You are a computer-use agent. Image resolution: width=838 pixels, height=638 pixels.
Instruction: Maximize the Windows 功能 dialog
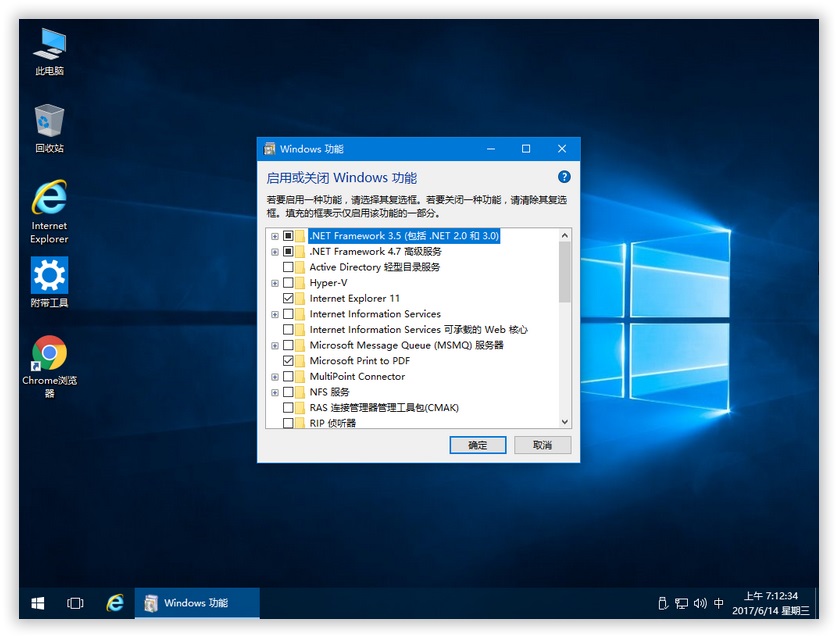coord(526,149)
